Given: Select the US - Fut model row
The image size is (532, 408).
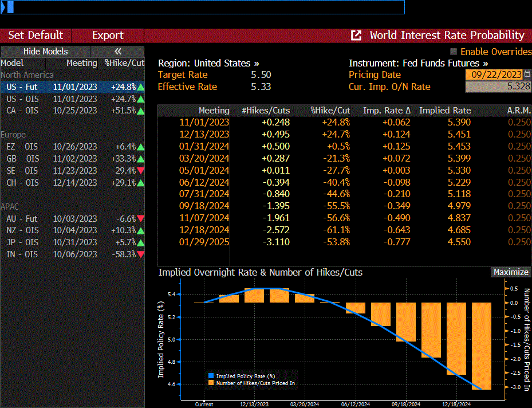Looking at the screenshot, I should click(x=72, y=87).
